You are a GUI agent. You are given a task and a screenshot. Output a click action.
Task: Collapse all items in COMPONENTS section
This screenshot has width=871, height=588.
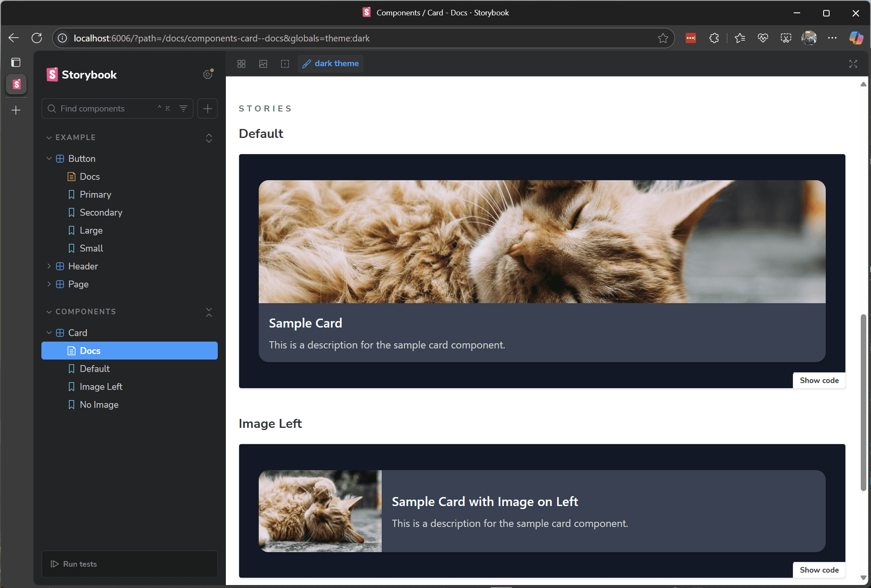click(209, 312)
